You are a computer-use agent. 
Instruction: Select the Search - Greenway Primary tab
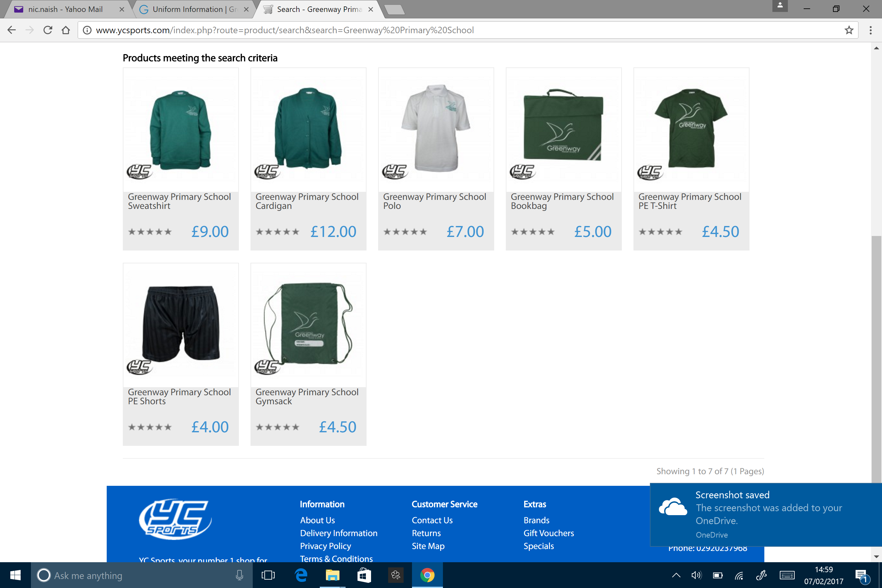(319, 9)
